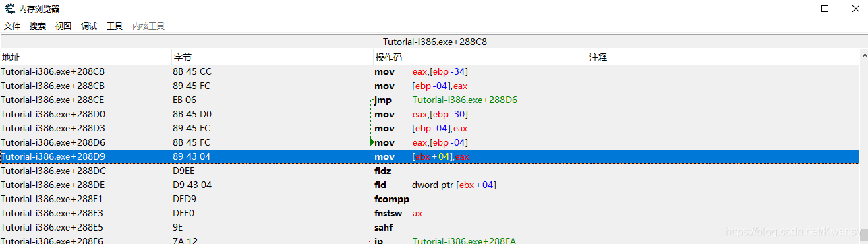Click opcode sahf
This screenshot has height=244, width=868.
coord(383,227)
